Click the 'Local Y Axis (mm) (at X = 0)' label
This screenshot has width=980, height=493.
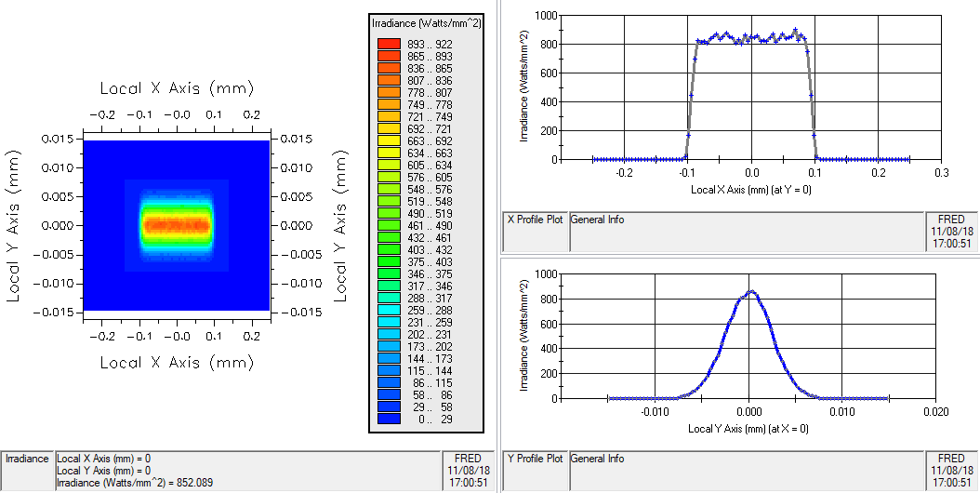(748, 428)
